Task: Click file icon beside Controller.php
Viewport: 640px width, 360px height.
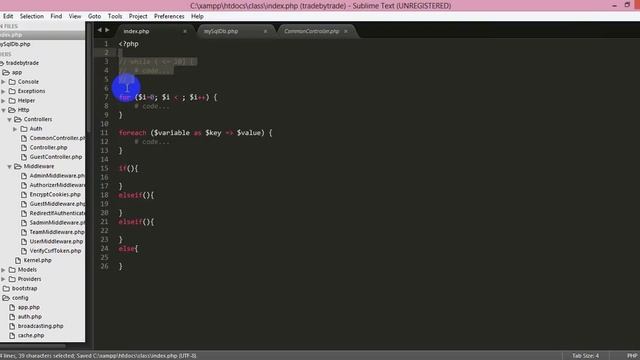Action: pos(24,147)
